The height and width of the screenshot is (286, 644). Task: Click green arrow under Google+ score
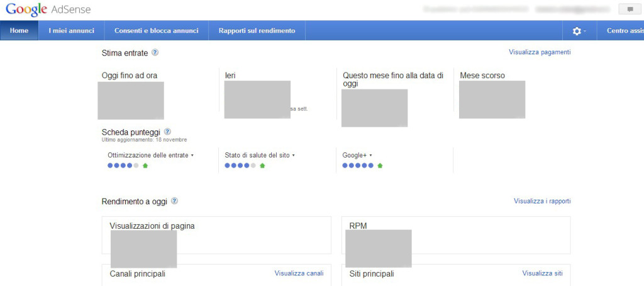click(x=380, y=166)
